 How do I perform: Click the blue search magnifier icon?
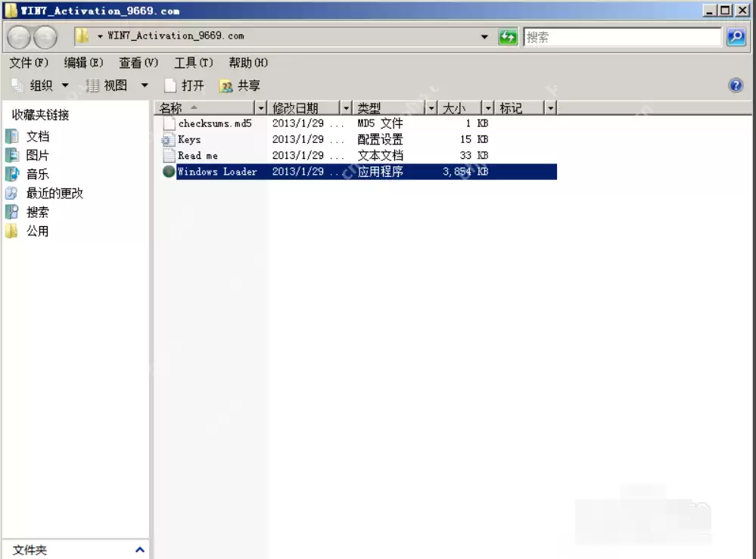[x=739, y=36]
